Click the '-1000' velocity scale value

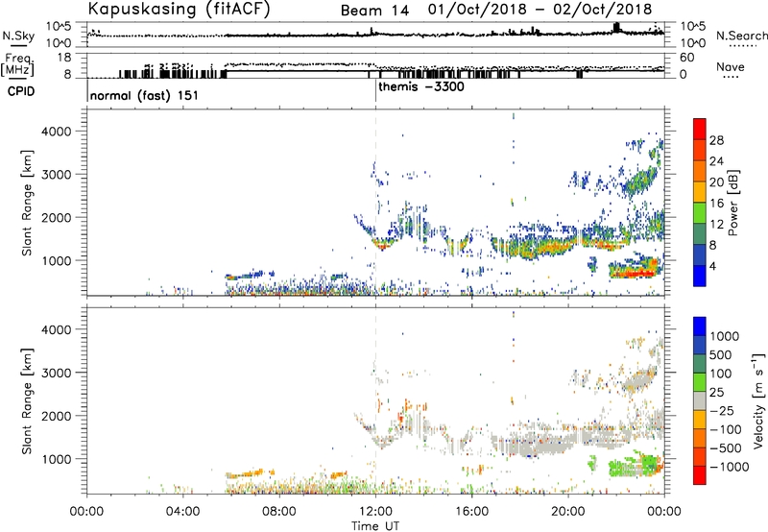click(x=730, y=467)
